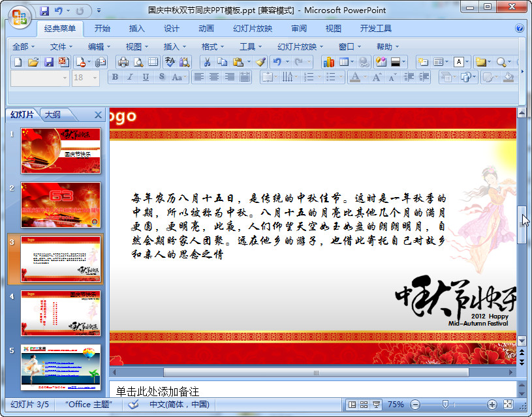This screenshot has width=532, height=417.
Task: Open Print Preview magnifier page icon
Action: click(x=138, y=62)
